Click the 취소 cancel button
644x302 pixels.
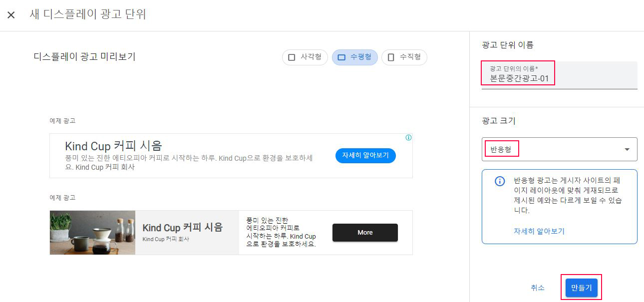pos(538,288)
